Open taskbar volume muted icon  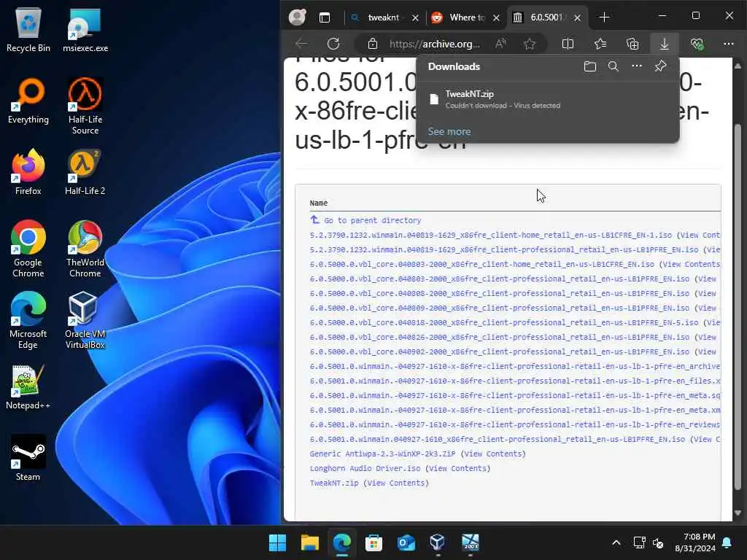659,542
